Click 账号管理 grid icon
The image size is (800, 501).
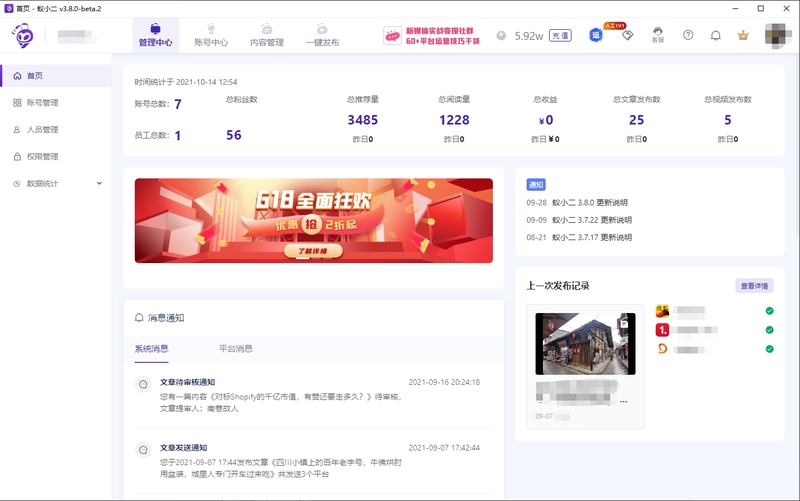(17, 103)
